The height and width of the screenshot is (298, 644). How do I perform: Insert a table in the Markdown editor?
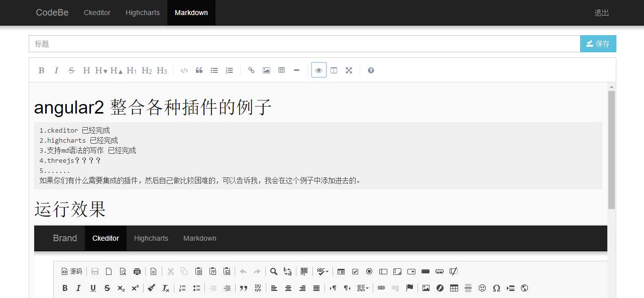tap(281, 70)
